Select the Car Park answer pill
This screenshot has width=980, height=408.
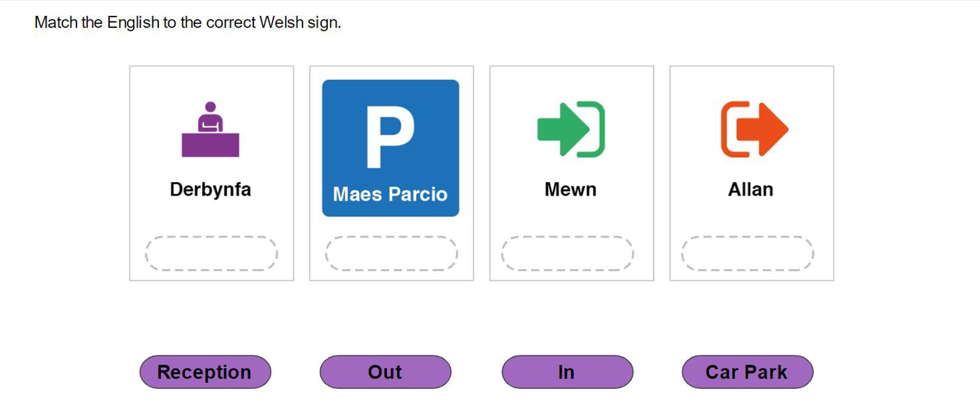[747, 372]
